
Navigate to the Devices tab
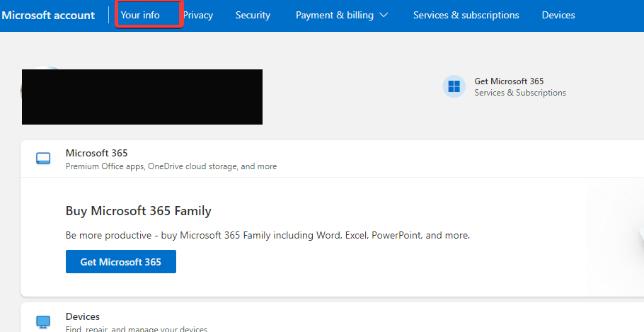[558, 15]
